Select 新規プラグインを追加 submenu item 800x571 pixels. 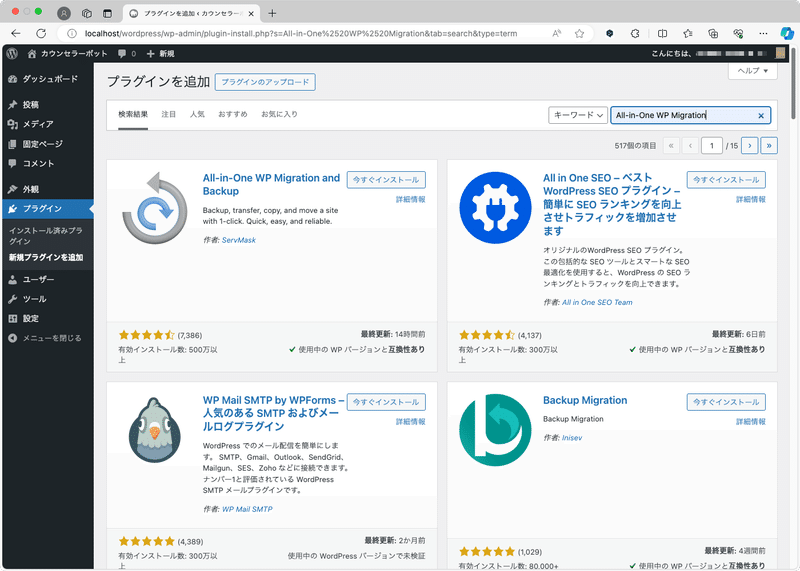tap(46, 258)
